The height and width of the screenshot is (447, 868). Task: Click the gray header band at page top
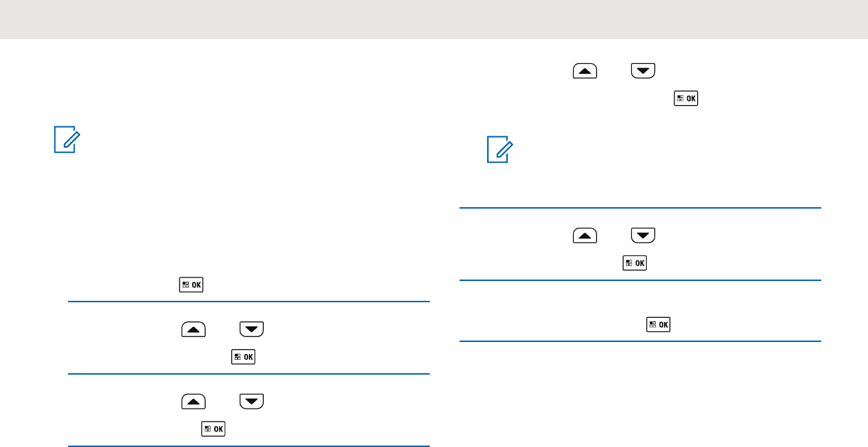pos(434,19)
